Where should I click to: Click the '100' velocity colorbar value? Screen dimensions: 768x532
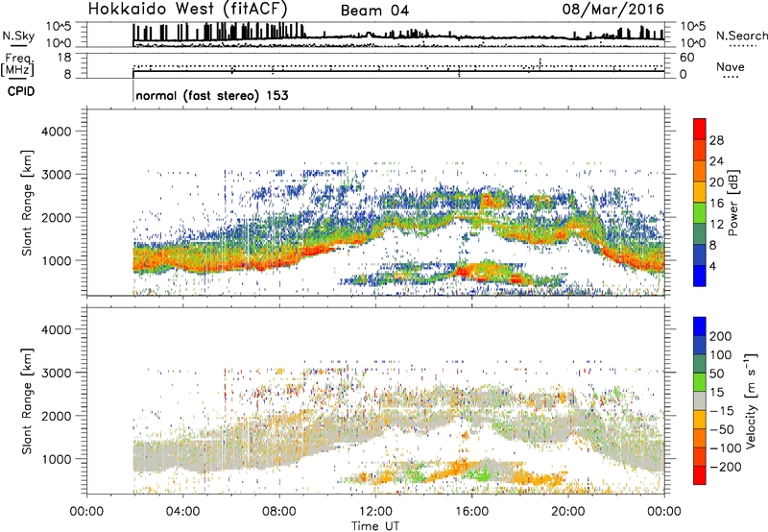721,355
